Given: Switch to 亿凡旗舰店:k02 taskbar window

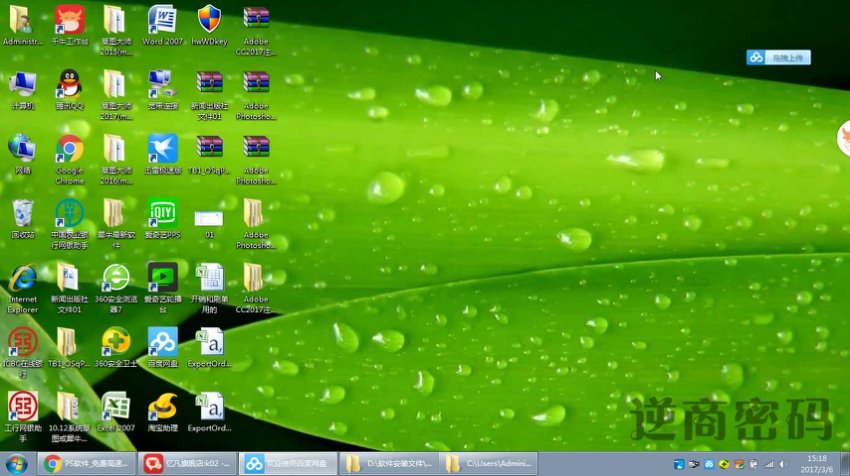Looking at the screenshot, I should click(x=188, y=464).
